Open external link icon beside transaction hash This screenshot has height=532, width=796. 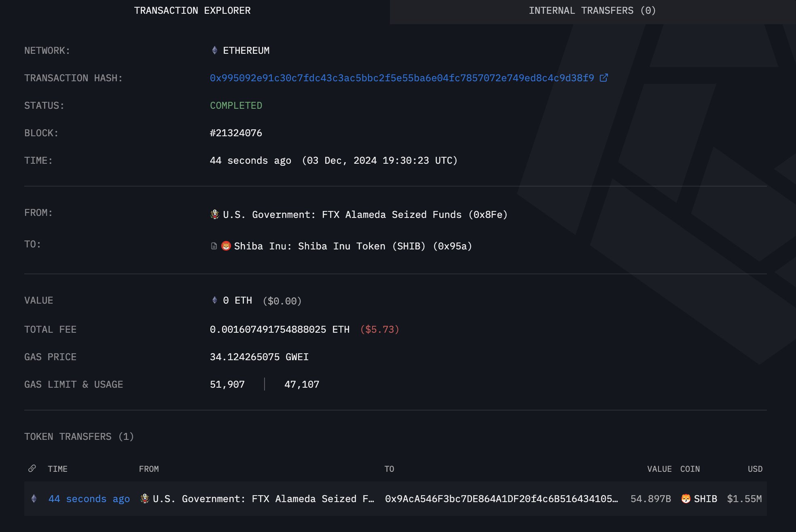603,78
